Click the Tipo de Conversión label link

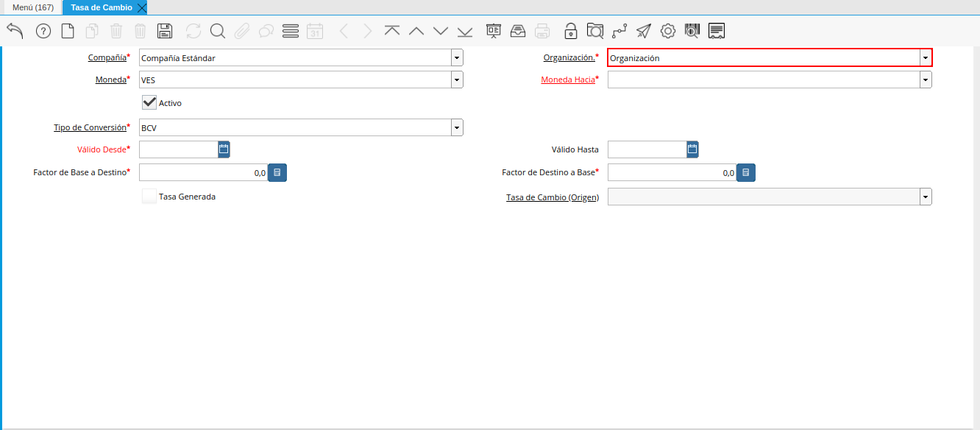click(90, 127)
